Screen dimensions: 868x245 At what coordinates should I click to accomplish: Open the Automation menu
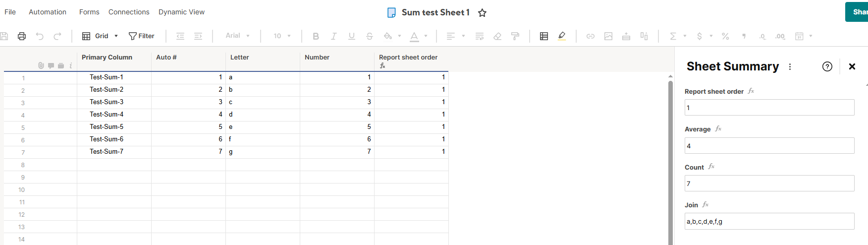pyautogui.click(x=48, y=12)
